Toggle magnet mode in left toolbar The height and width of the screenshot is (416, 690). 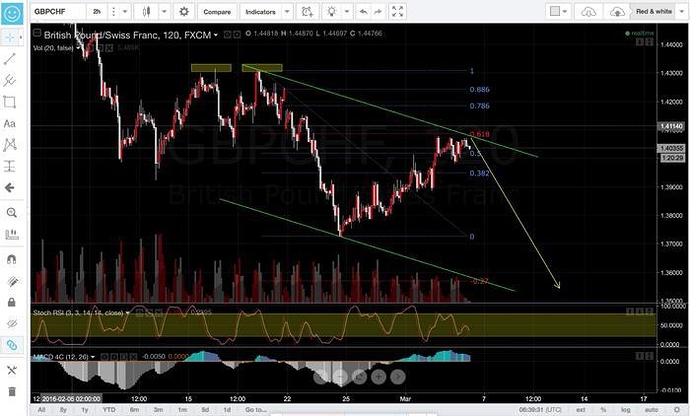coord(11,260)
